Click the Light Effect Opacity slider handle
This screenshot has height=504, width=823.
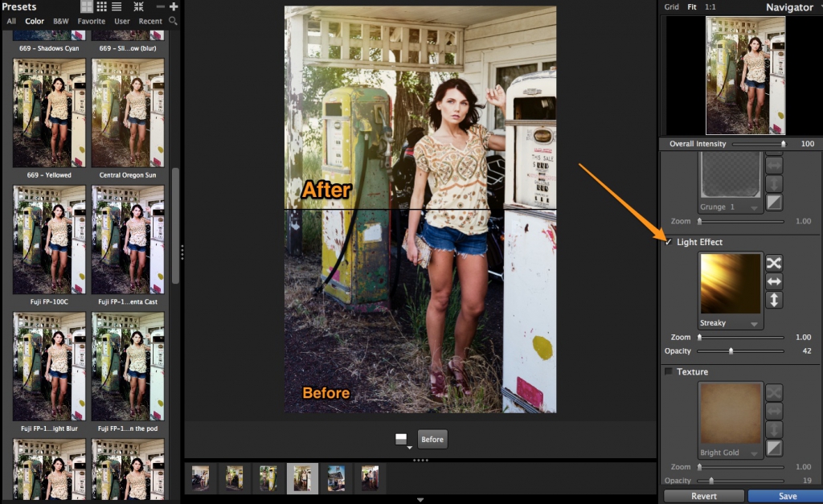click(731, 350)
